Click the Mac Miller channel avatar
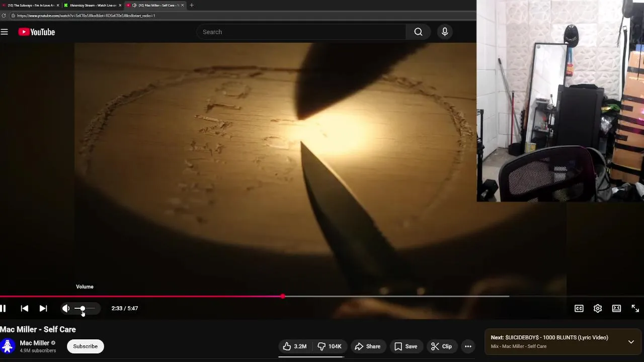644x362 pixels. point(8,346)
